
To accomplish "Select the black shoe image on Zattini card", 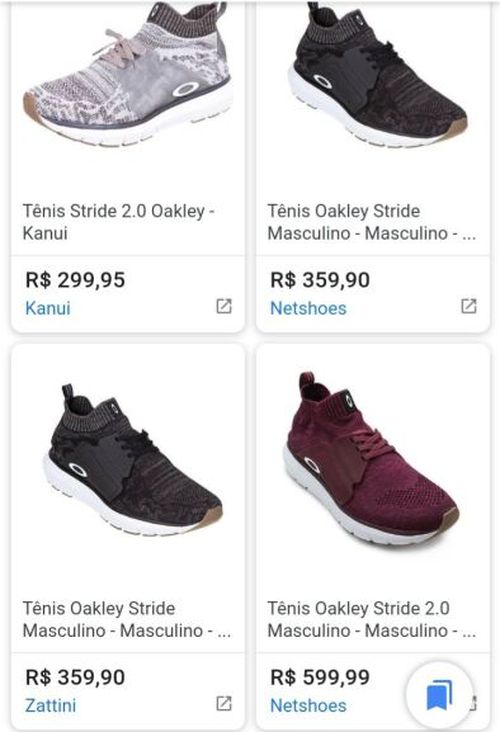I will (x=135, y=460).
